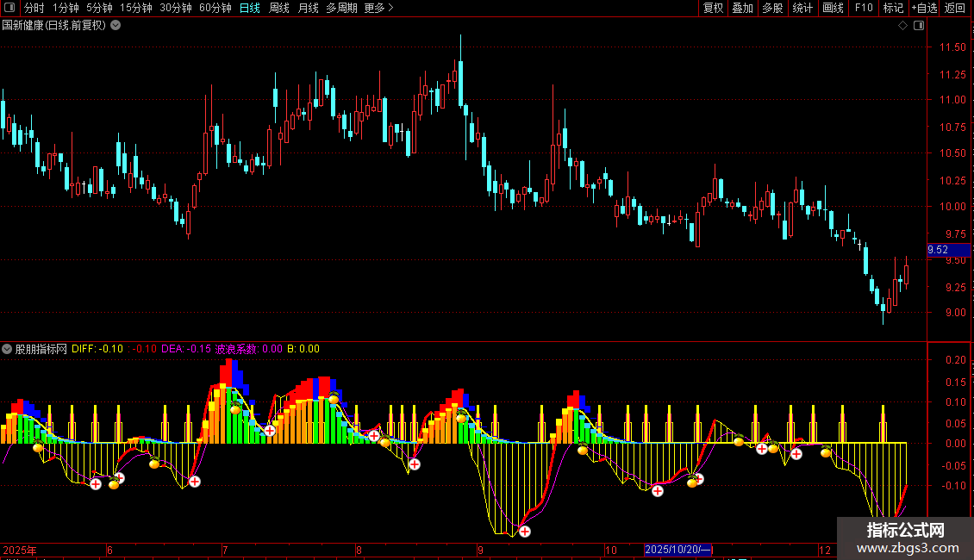
Task: Click the DEA: -0.15 value label
Action: (x=186, y=349)
